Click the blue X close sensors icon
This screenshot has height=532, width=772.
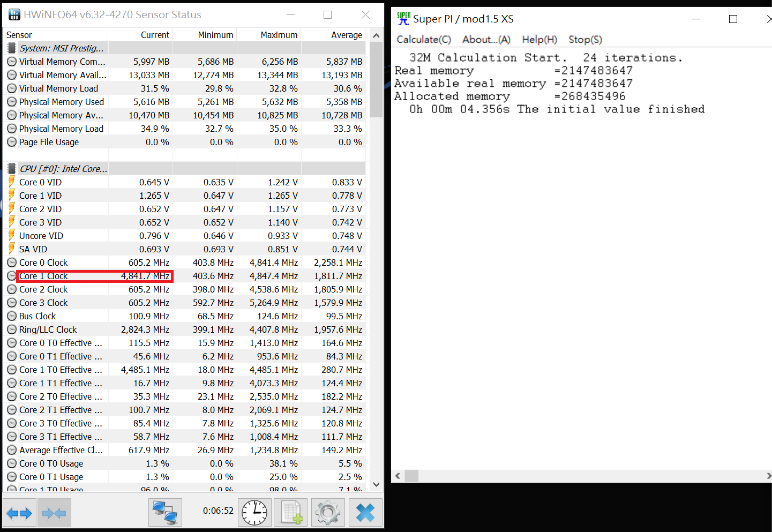(365, 513)
